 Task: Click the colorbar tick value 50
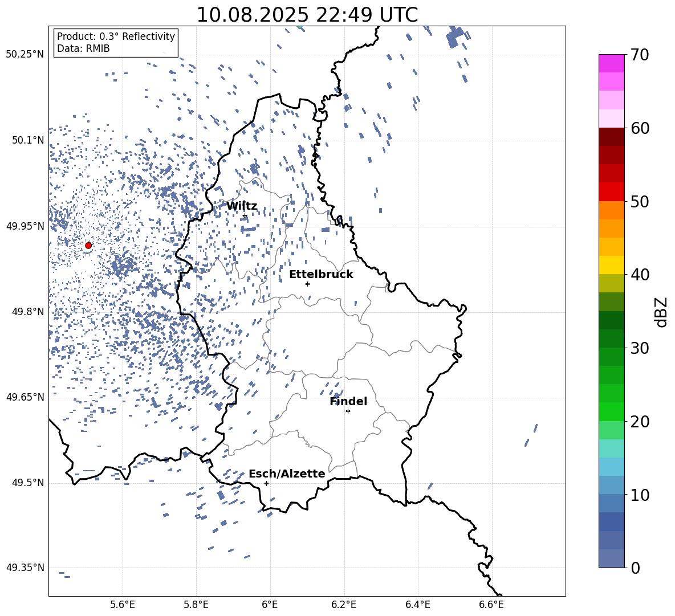(x=640, y=201)
